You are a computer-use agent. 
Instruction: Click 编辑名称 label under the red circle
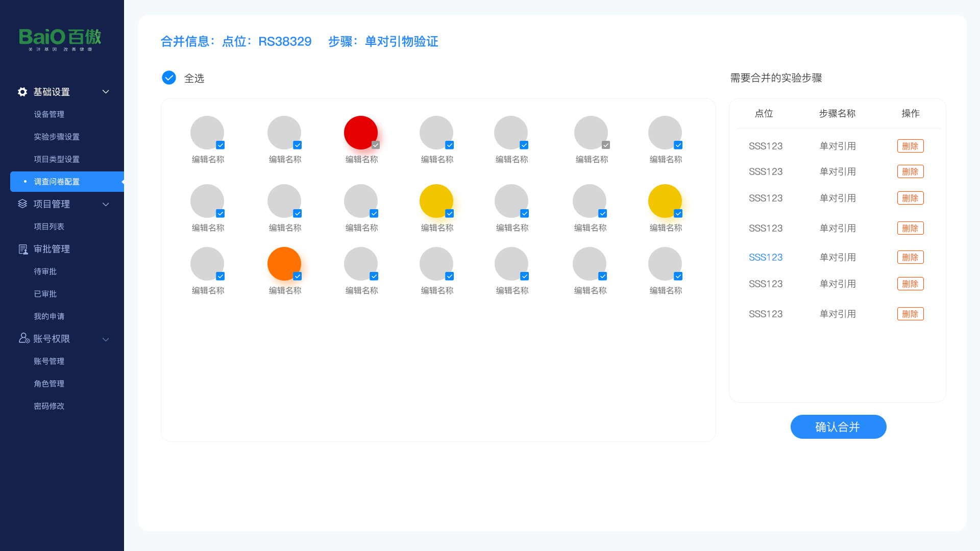tap(361, 160)
